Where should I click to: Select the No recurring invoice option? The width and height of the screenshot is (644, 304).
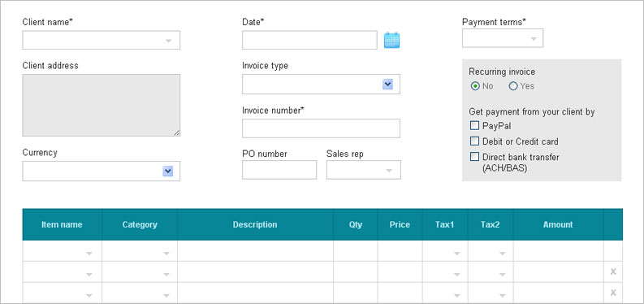tap(475, 86)
